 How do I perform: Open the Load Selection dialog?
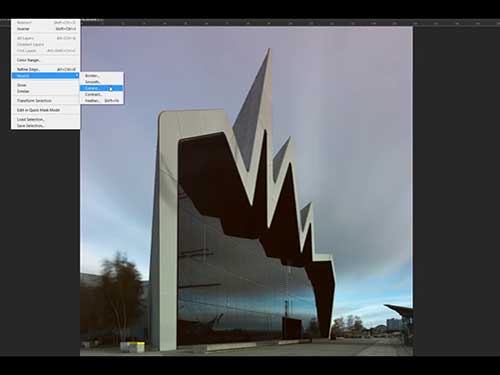click(45, 119)
